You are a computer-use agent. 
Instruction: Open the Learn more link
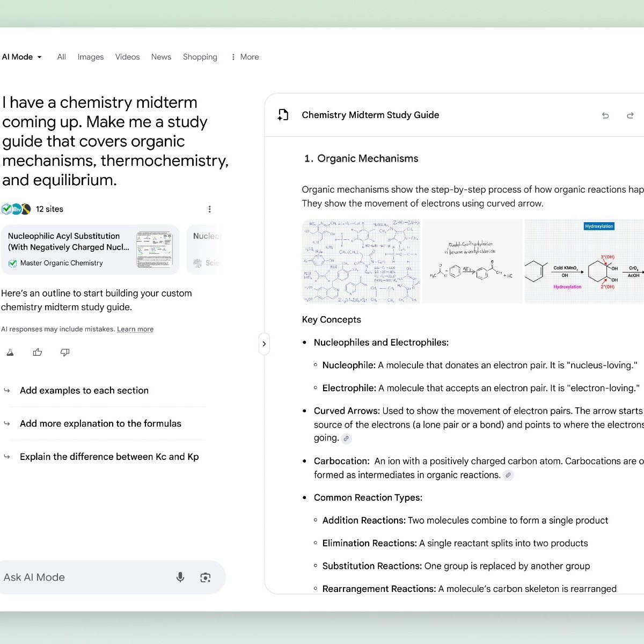(x=135, y=330)
